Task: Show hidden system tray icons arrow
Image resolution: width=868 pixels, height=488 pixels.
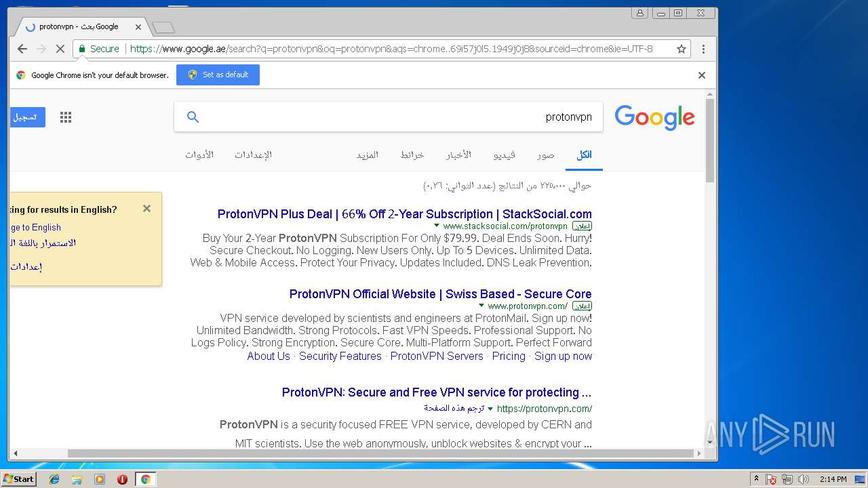Action: (x=756, y=479)
